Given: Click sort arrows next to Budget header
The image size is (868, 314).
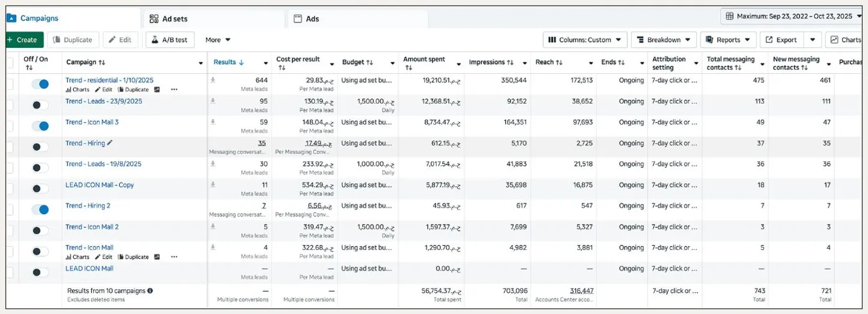Looking at the screenshot, I should tap(370, 63).
